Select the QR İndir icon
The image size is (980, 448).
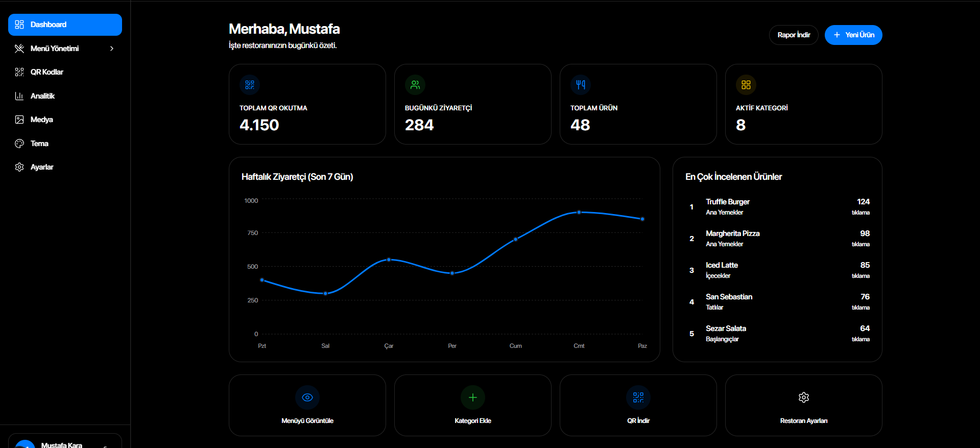click(x=638, y=397)
